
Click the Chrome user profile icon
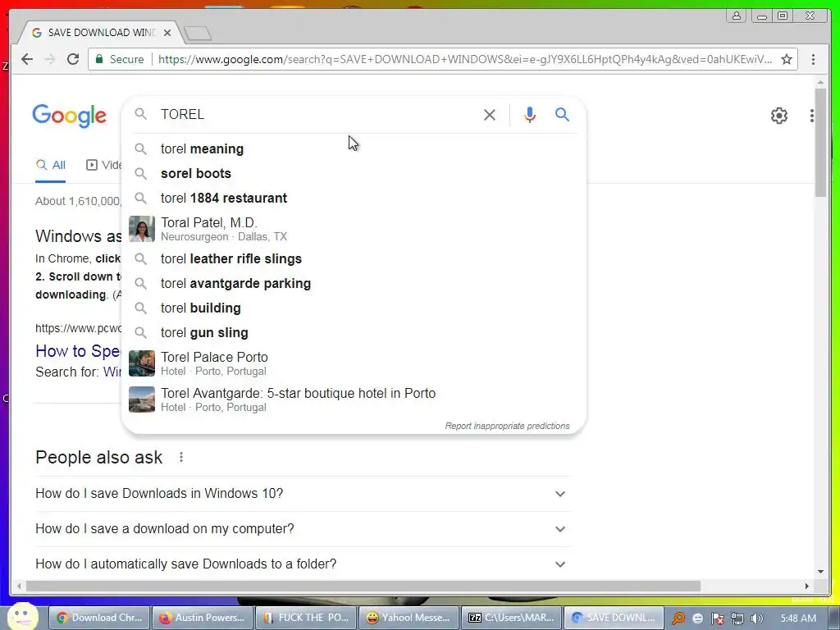click(737, 16)
